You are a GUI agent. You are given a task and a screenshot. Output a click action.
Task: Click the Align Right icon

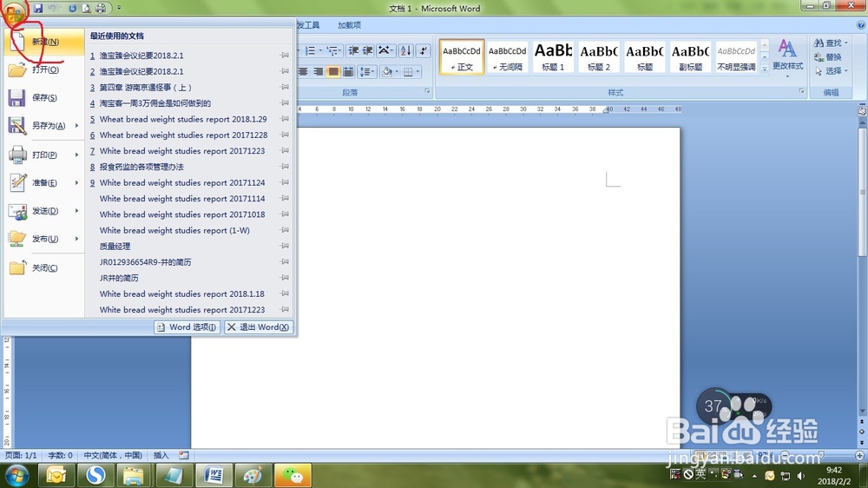[x=319, y=71]
